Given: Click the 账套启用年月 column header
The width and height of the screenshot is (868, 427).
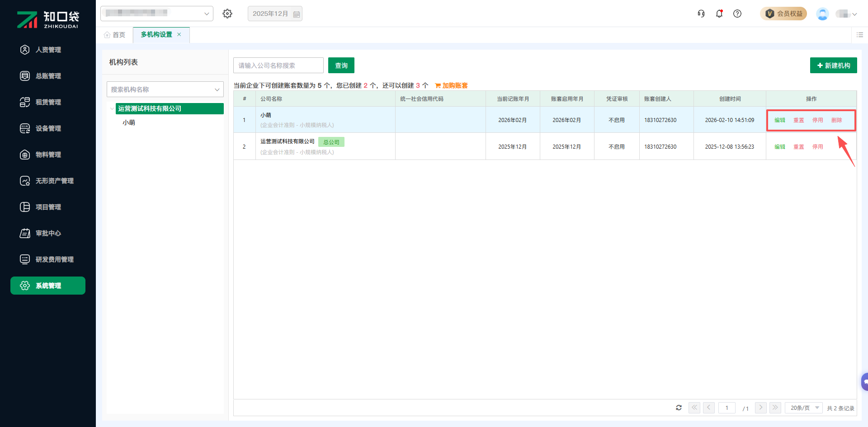Looking at the screenshot, I should pyautogui.click(x=567, y=99).
